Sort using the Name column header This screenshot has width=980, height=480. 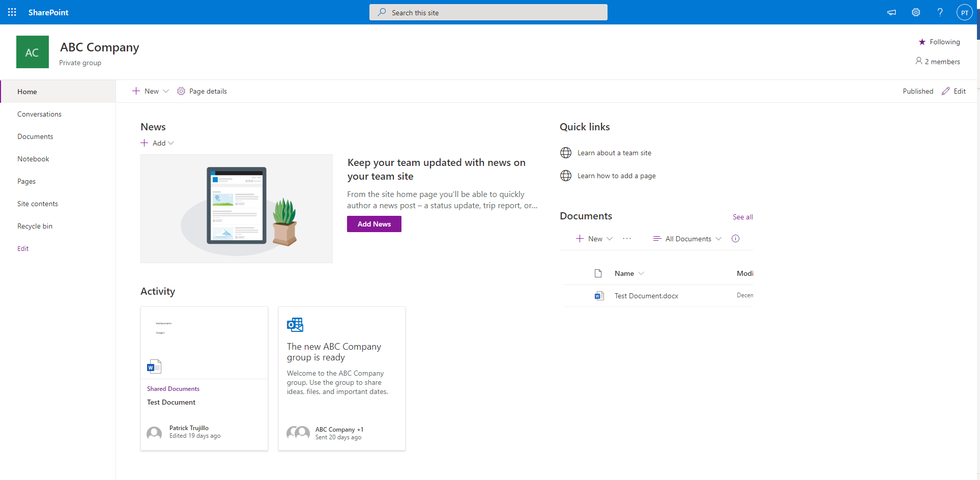coord(624,273)
